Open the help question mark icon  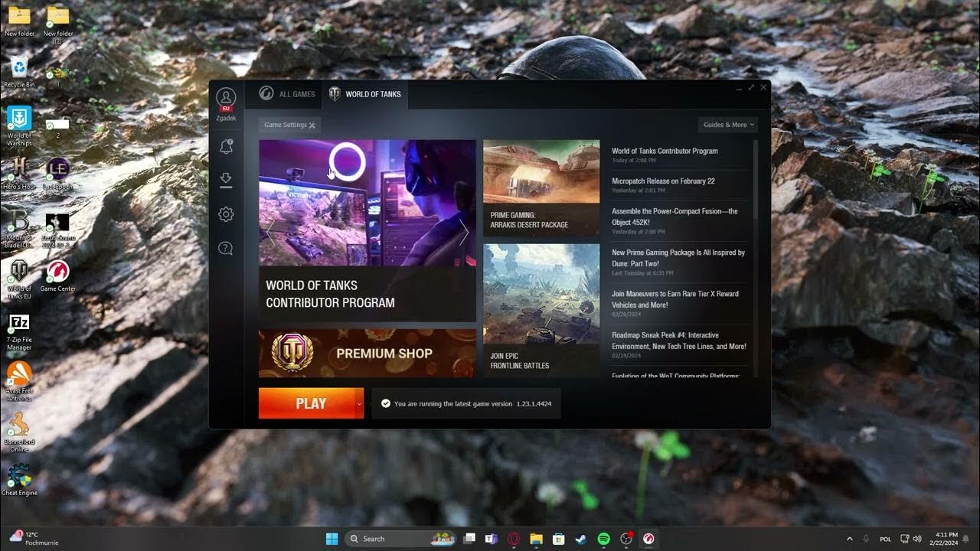[x=226, y=248]
